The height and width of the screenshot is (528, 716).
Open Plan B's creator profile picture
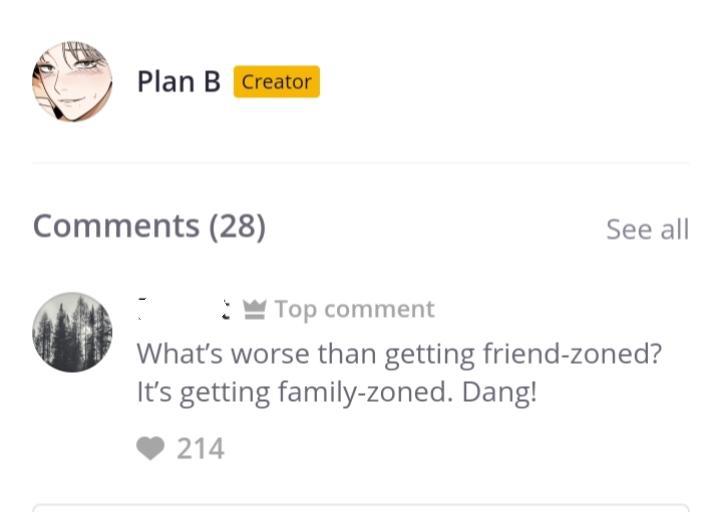click(72, 82)
